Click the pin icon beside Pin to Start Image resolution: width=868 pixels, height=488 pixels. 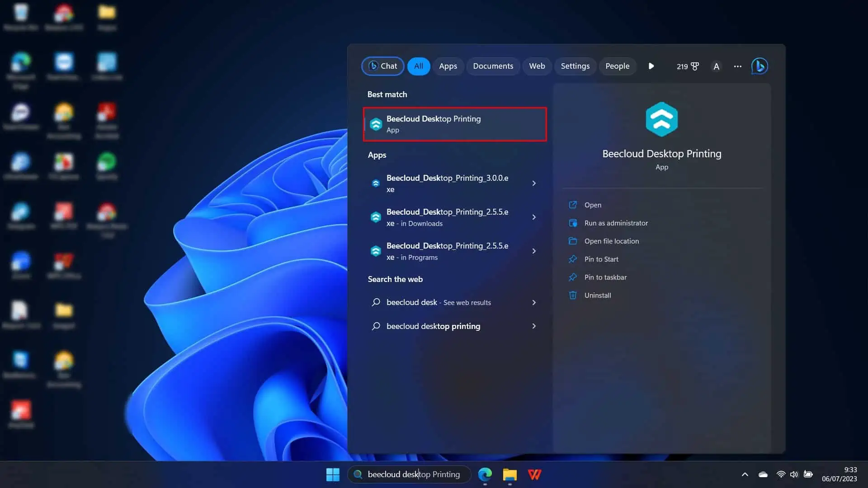click(x=573, y=259)
